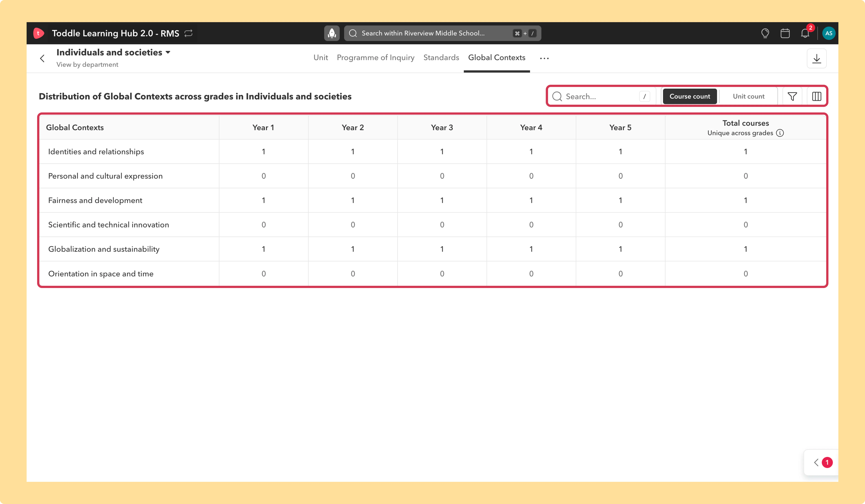Open the rocket launcher icon
Image resolution: width=865 pixels, height=504 pixels.
click(x=332, y=33)
